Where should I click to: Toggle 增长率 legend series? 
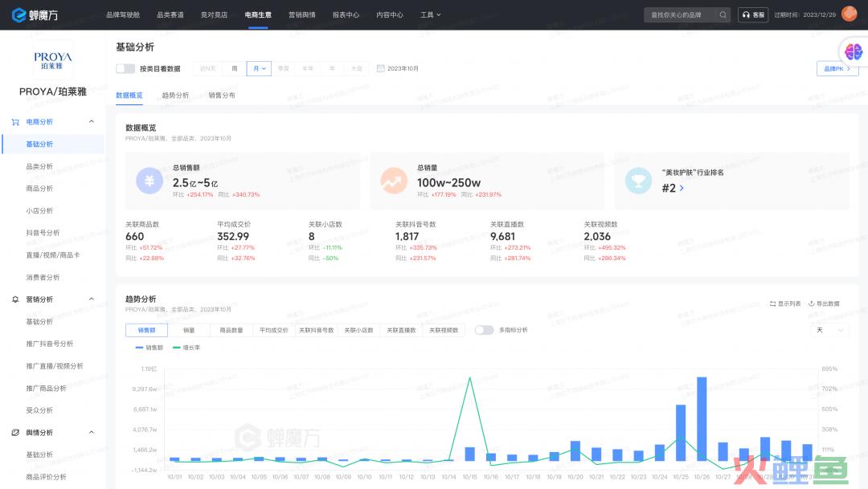coord(186,348)
